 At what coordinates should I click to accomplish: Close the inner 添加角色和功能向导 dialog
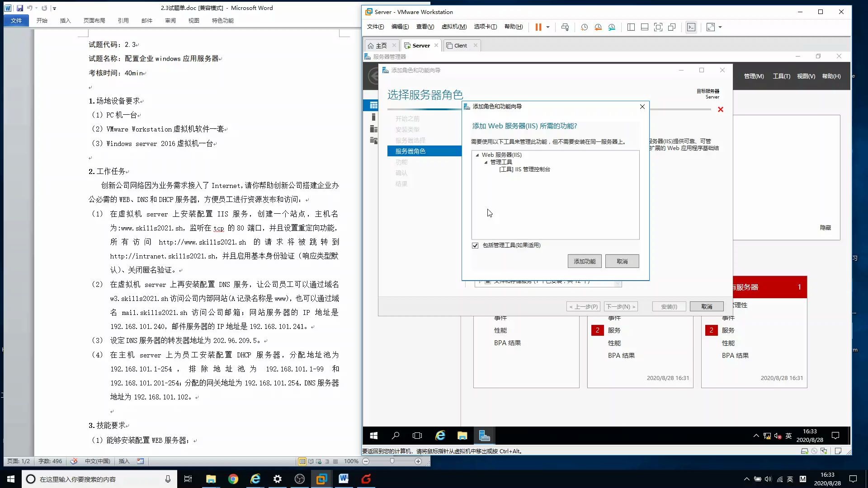click(642, 107)
